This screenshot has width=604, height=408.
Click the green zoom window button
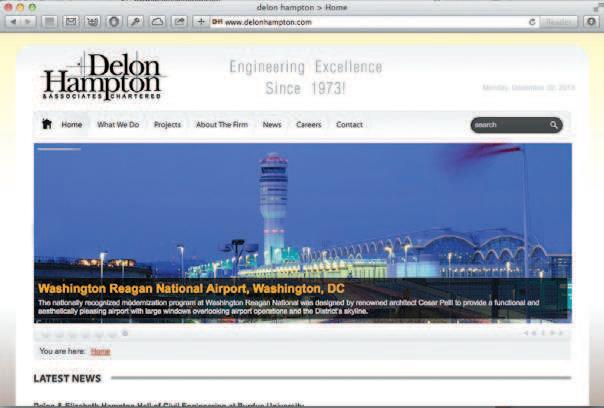pyautogui.click(x=32, y=7)
